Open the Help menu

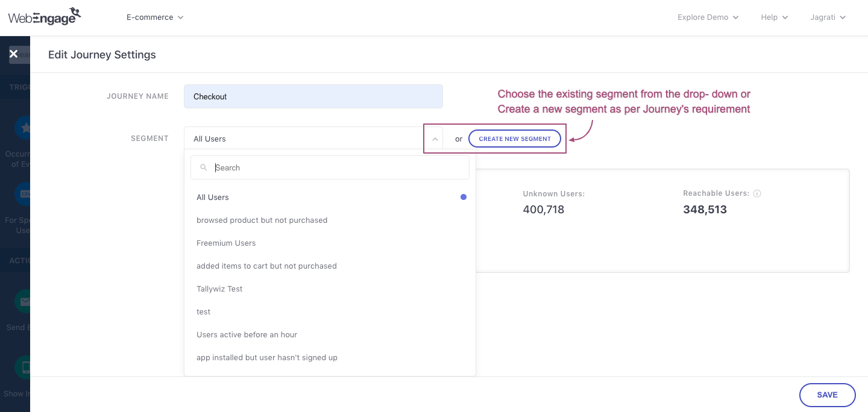click(x=774, y=17)
